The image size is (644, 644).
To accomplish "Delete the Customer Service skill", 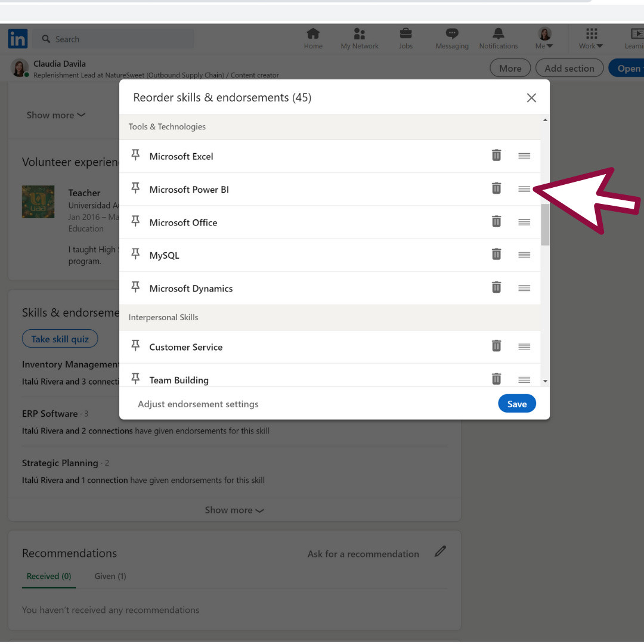I will [x=496, y=346].
